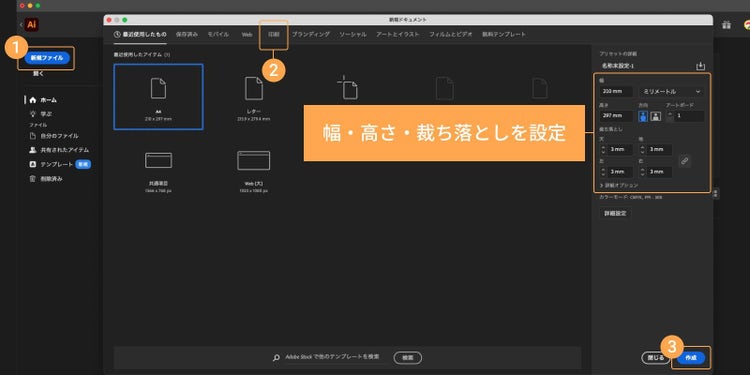This screenshot has width=750, height=375.
Task: Click the 開く (Open) button
Action: pos(38,74)
